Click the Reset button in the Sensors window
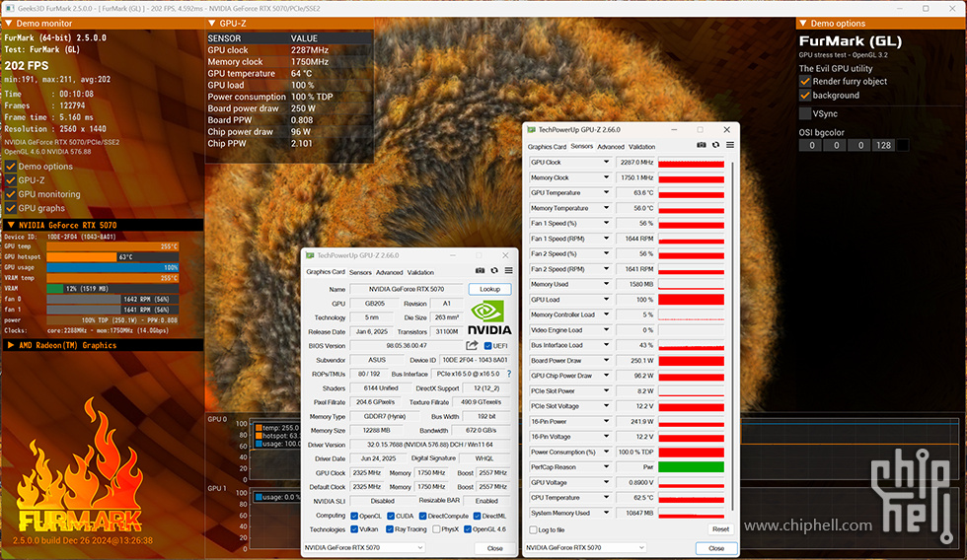Screen dimensions: 967x560 [x=720, y=529]
